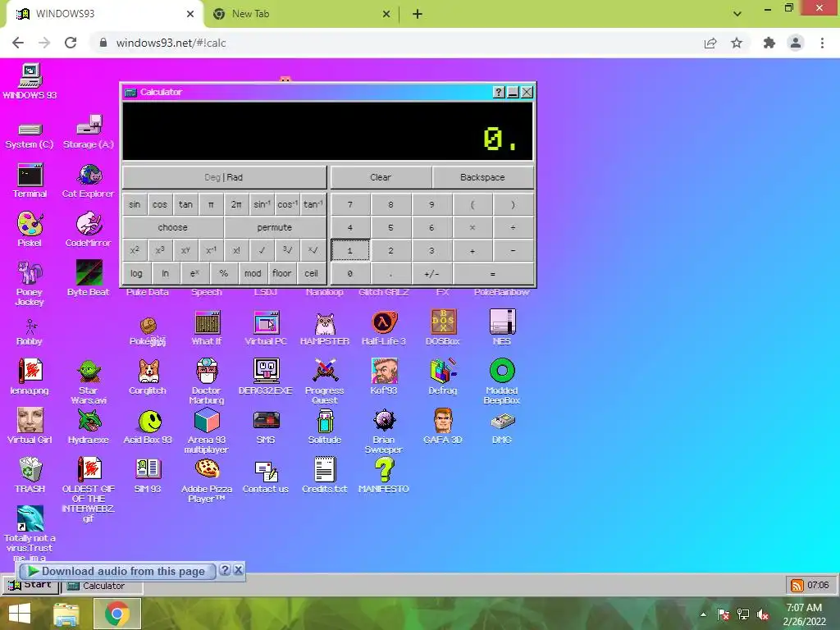This screenshot has height=630, width=840.
Task: Launch the DOSBox icon
Action: point(442,328)
